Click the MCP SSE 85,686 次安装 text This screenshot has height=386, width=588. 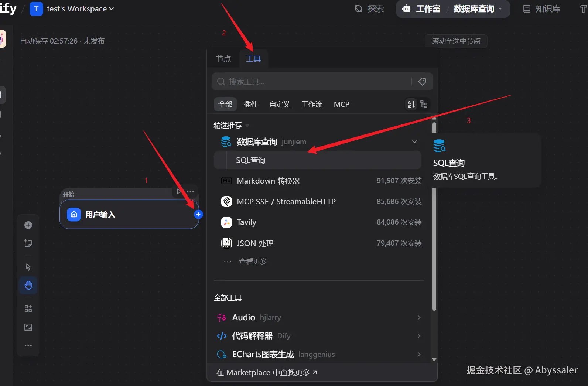399,201
